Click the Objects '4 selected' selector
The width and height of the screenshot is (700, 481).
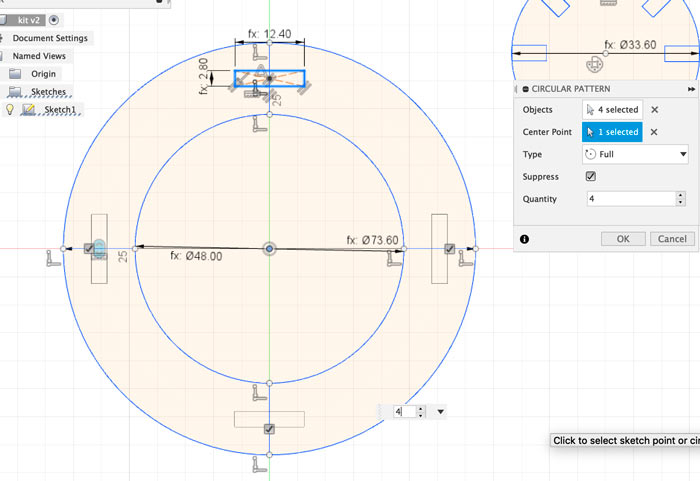[x=612, y=110]
